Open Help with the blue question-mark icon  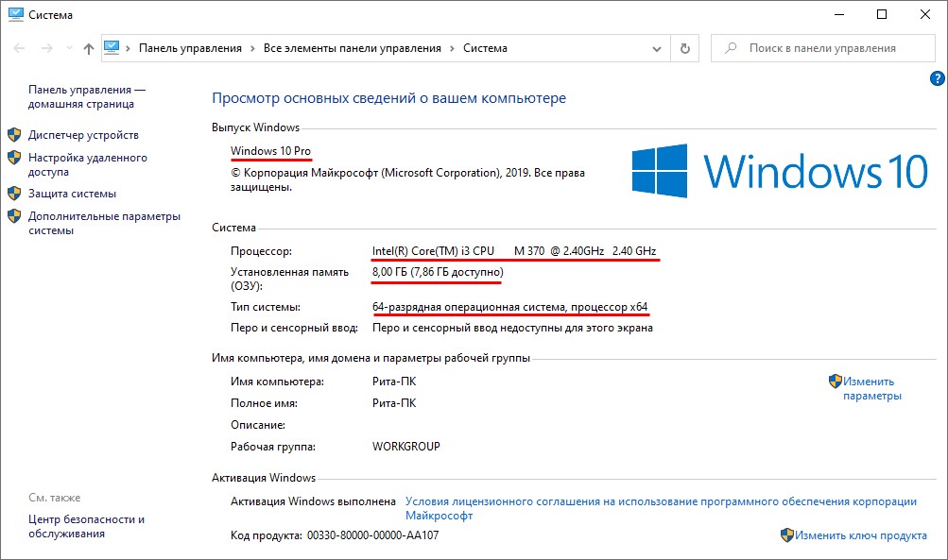point(937,78)
